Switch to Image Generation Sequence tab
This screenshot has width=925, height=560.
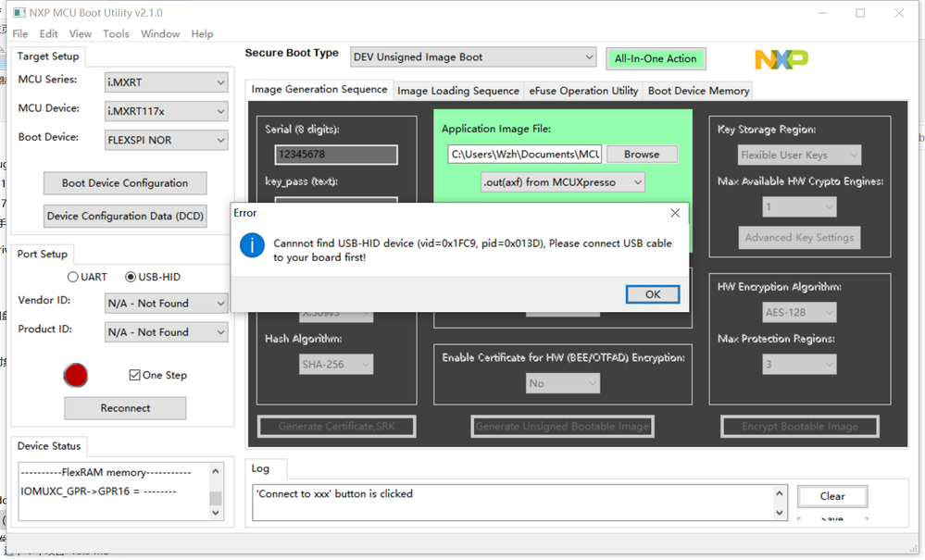coord(319,89)
